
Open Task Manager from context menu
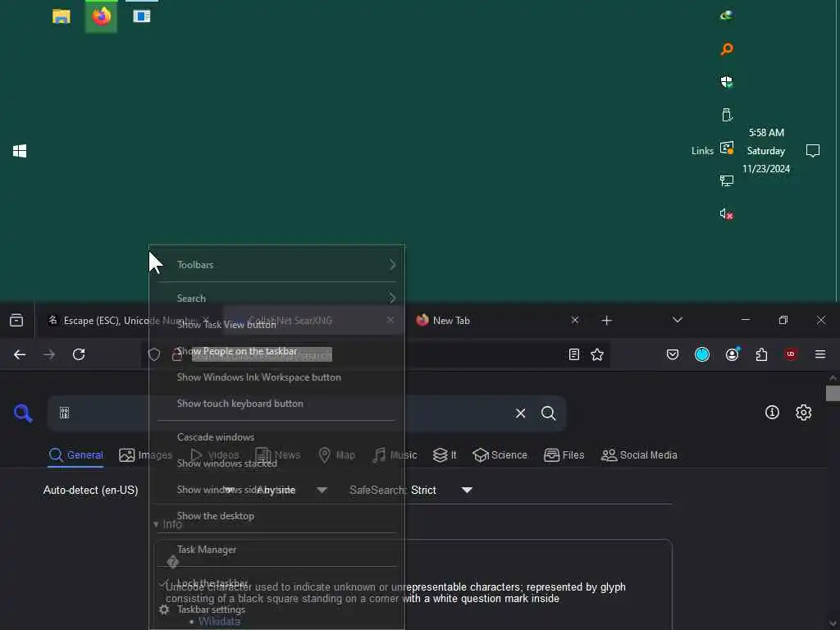(276, 550)
